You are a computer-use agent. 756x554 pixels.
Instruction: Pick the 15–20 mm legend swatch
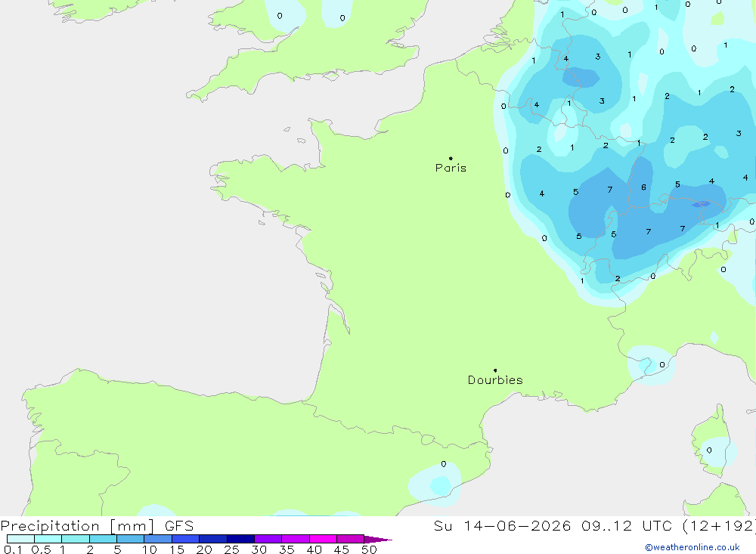click(186, 539)
